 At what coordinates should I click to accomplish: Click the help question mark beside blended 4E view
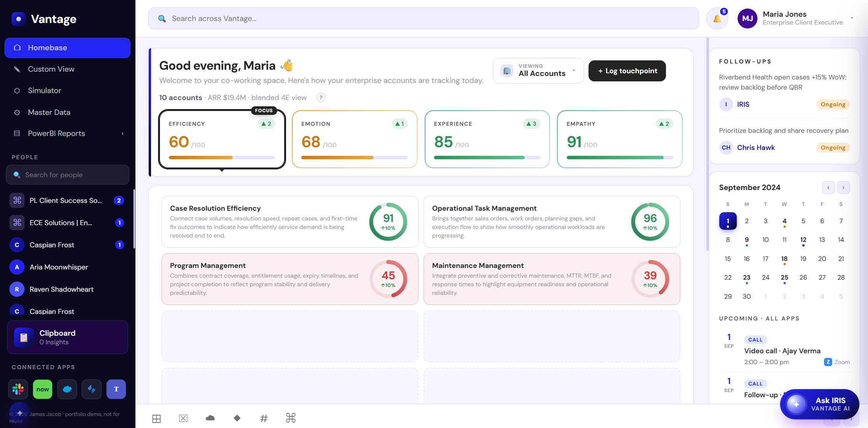point(321,98)
